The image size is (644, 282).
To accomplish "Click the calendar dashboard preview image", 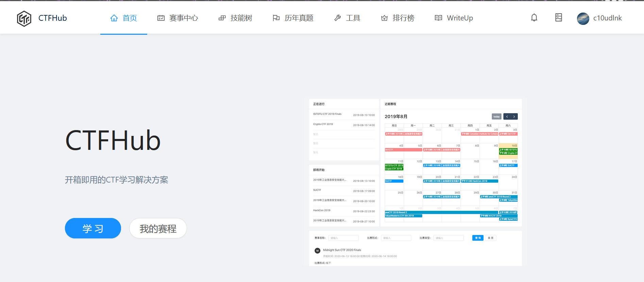I will 415,182.
